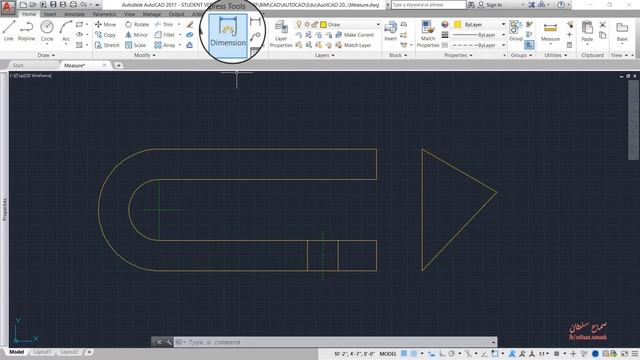Click Make Current layer button

[x=355, y=35]
